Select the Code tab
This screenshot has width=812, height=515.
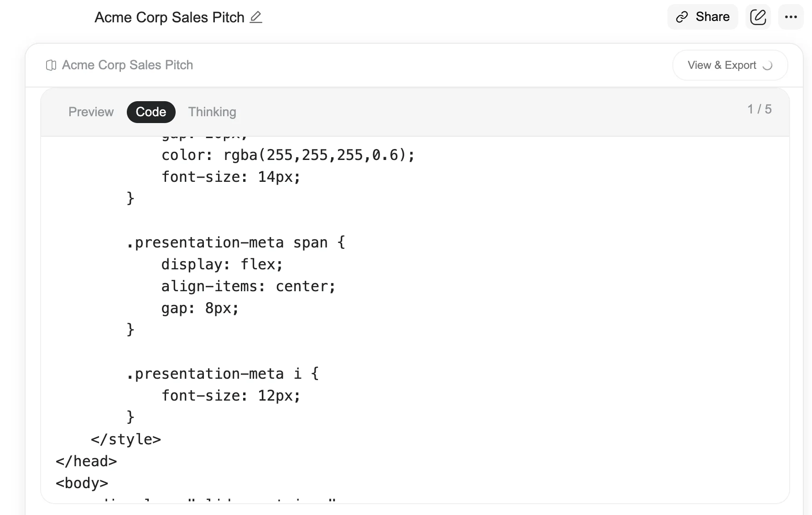tap(151, 112)
